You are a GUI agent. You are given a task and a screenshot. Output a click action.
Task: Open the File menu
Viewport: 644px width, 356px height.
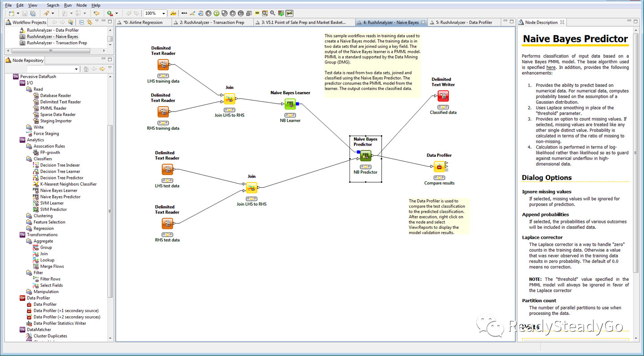click(9, 5)
